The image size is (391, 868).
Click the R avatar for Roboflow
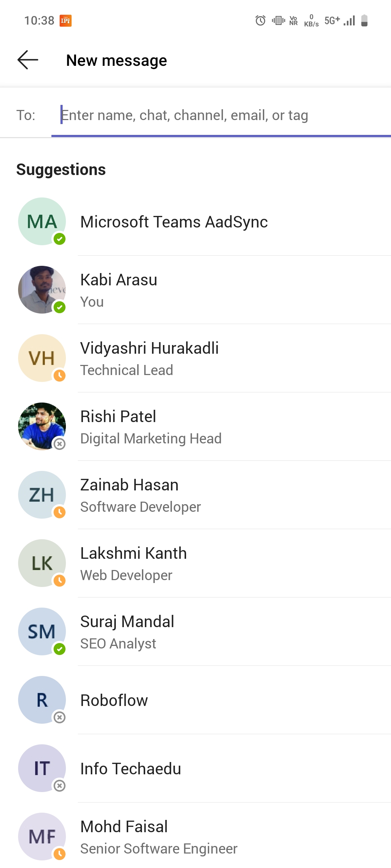click(42, 700)
